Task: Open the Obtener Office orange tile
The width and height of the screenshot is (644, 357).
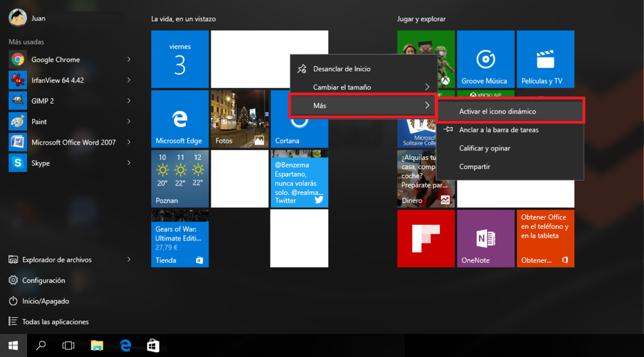Action: (x=546, y=238)
